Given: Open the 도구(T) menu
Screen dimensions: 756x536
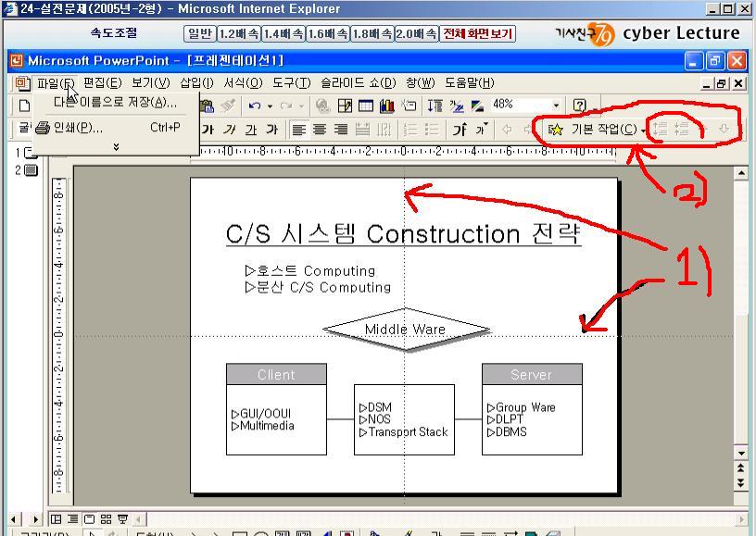Looking at the screenshot, I should click(x=292, y=82).
